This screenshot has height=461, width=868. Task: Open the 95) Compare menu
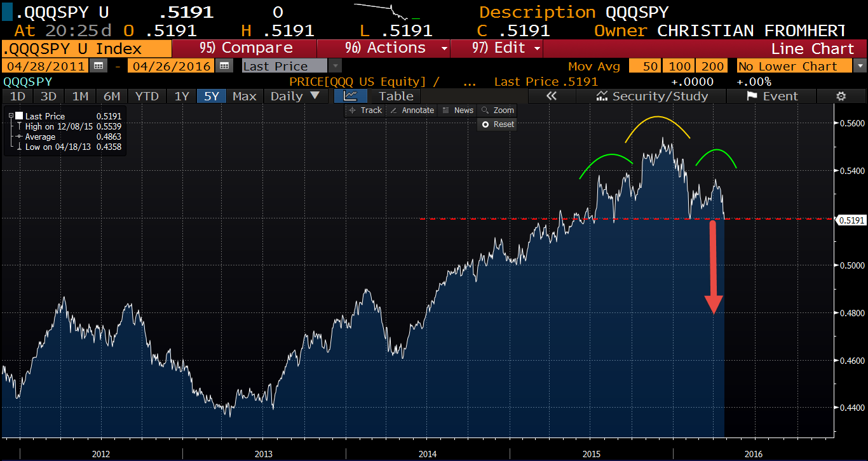[245, 48]
